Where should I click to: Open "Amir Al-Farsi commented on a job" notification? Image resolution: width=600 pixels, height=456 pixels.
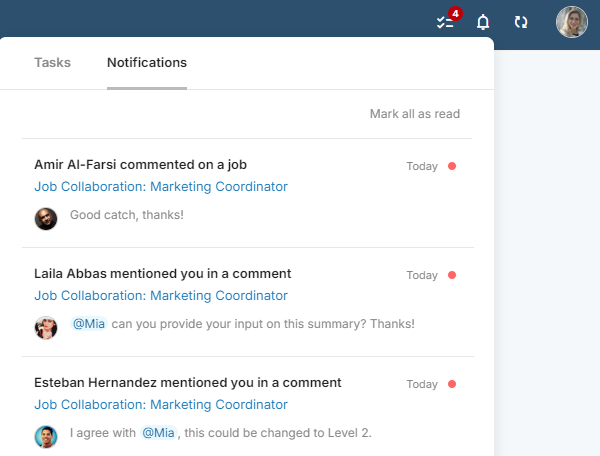pos(140,164)
